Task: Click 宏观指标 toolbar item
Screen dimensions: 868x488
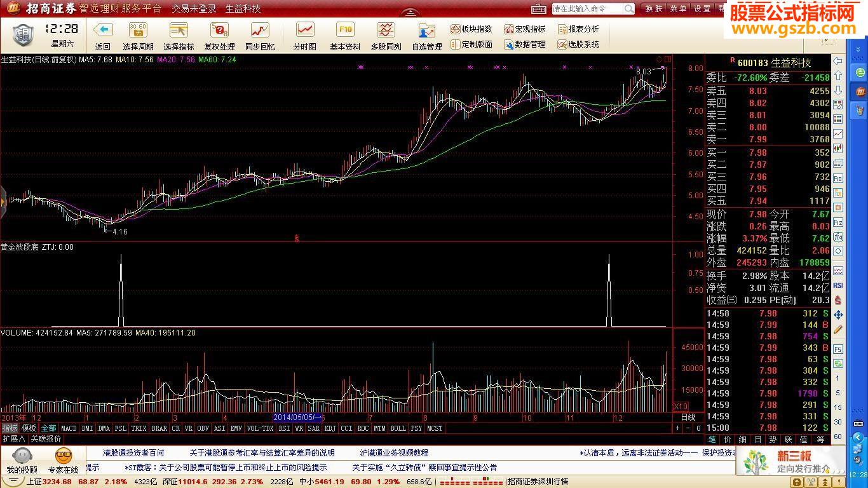Action: pyautogui.click(x=525, y=29)
